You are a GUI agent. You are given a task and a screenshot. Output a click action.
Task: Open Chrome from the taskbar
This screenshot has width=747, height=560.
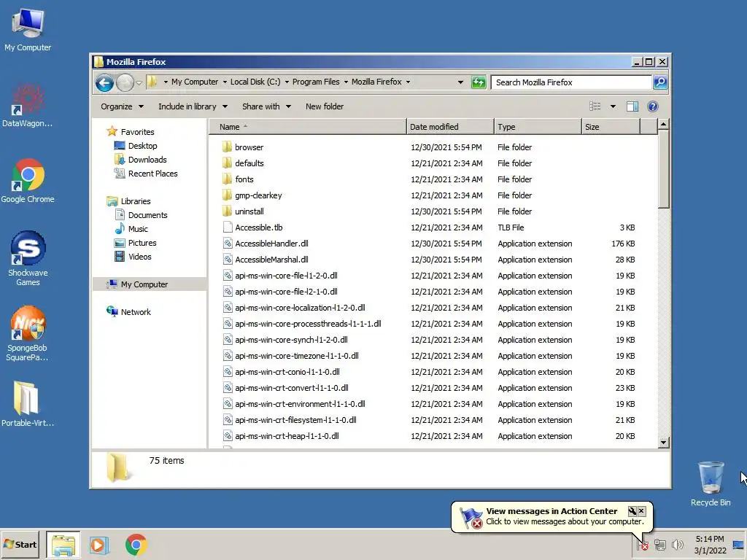(x=136, y=545)
